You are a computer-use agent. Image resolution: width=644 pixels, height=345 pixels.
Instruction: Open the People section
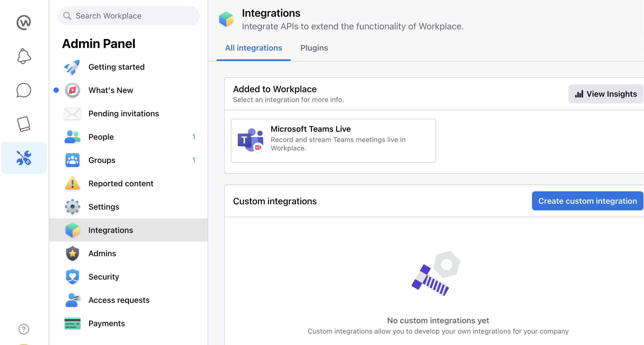(x=101, y=137)
